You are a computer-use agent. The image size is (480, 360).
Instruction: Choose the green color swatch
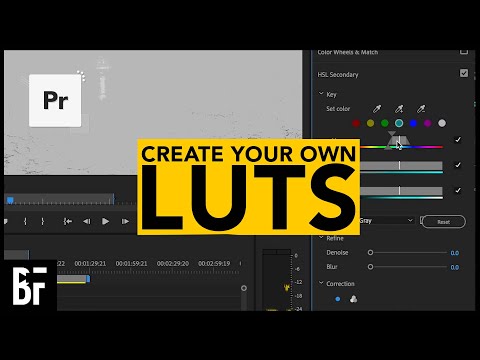[x=385, y=123]
